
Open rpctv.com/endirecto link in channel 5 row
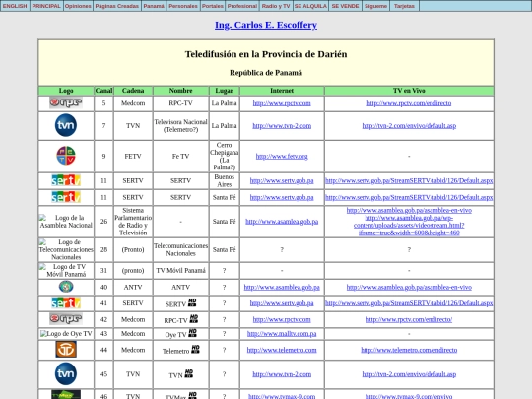(x=409, y=103)
